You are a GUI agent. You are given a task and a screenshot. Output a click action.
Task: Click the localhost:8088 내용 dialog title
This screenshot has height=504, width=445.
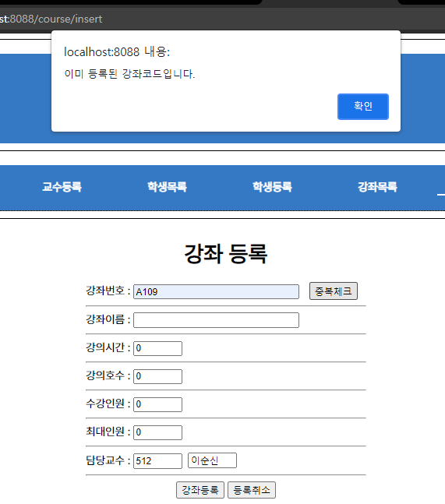coord(117,51)
